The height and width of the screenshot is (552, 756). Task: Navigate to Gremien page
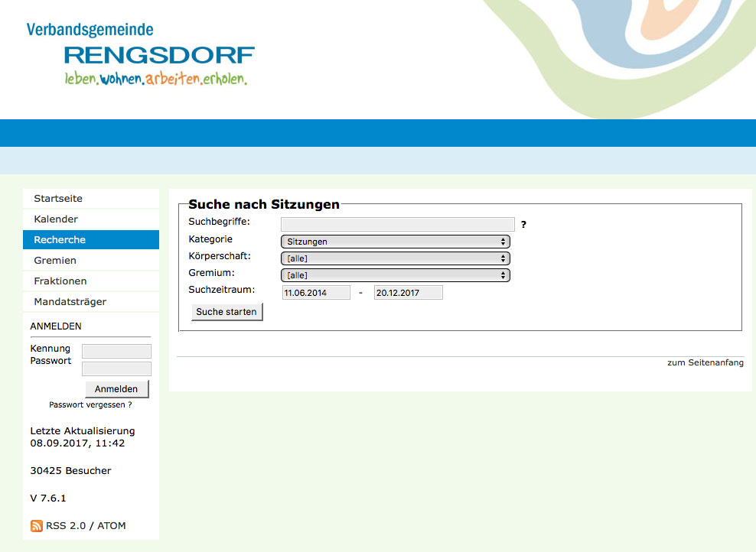[x=55, y=261]
